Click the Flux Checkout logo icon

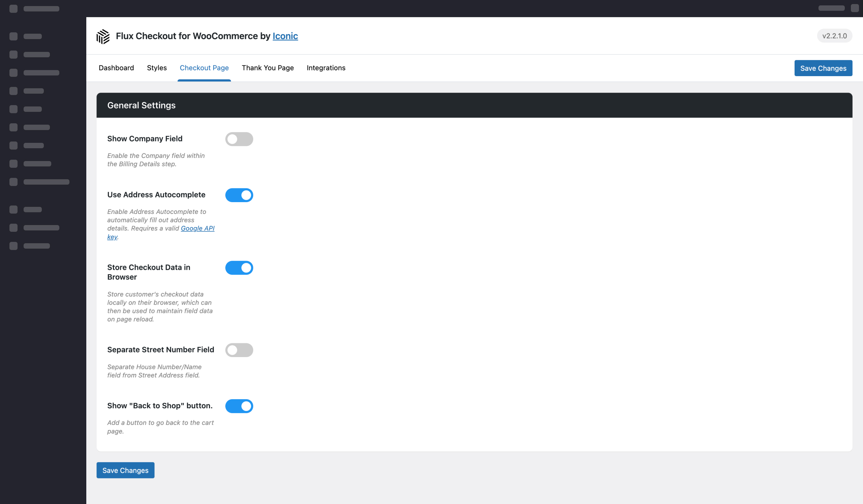pyautogui.click(x=103, y=36)
